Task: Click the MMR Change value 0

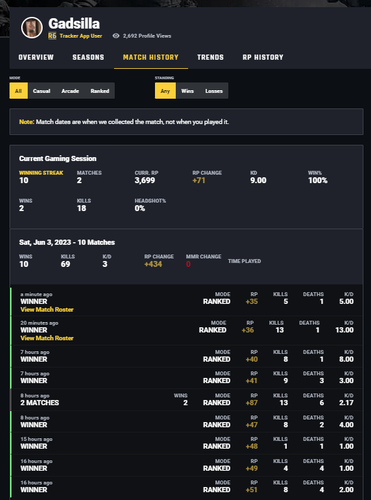Action: point(188,264)
